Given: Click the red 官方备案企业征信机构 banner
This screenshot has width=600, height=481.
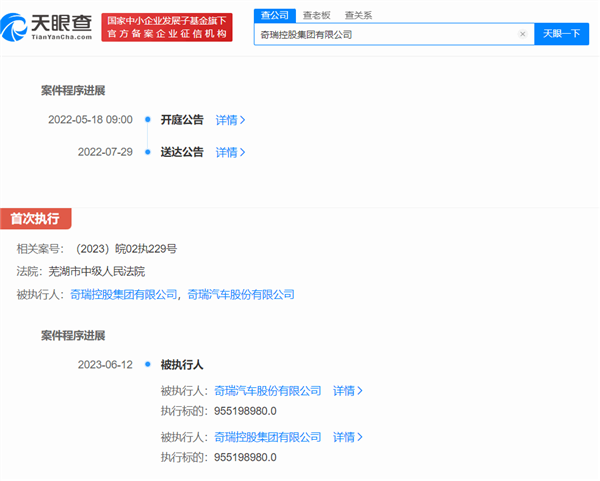Looking at the screenshot, I should click(167, 27).
